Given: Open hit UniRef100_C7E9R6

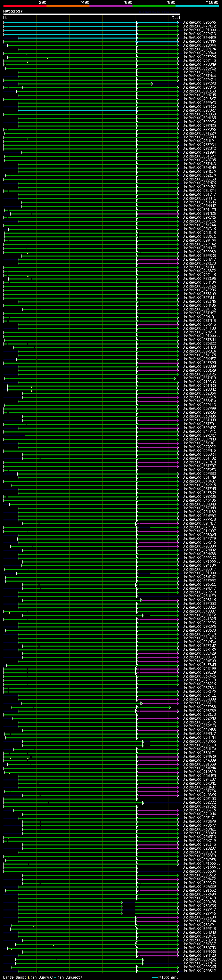Looking at the screenshot, I should point(199,57).
